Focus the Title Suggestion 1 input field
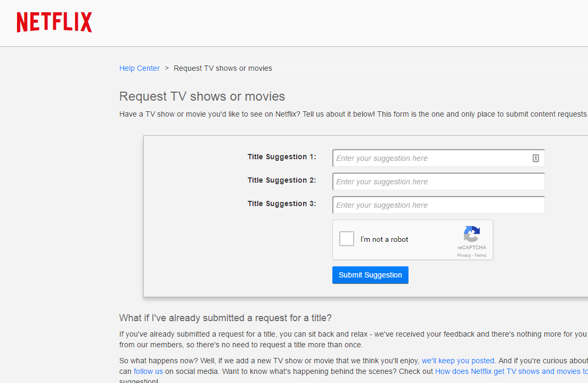 pyautogui.click(x=438, y=158)
